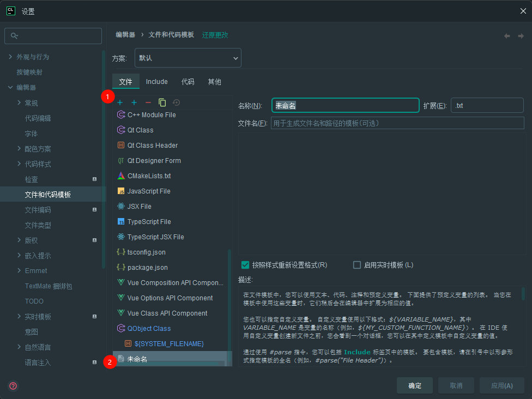
Task: Click the QObject Class icon
Action: (121, 329)
